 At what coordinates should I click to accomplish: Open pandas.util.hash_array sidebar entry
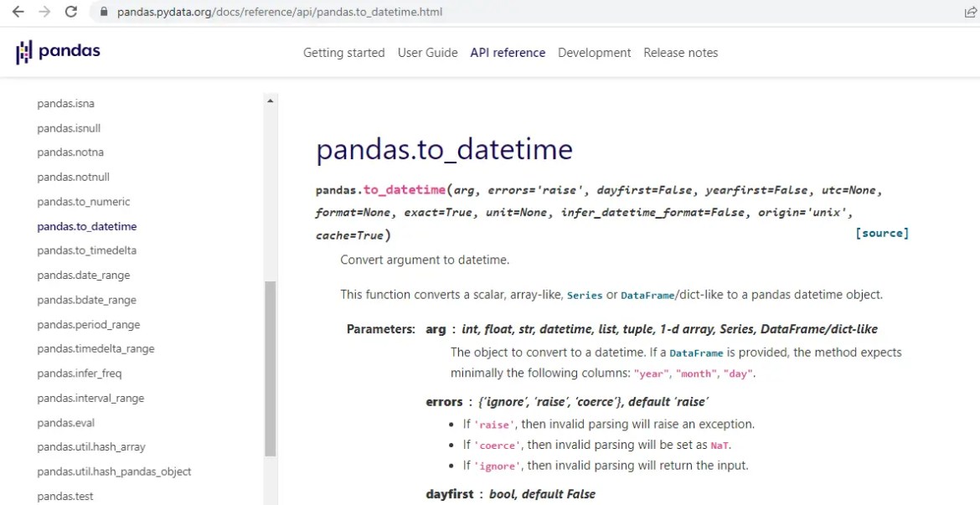point(91,447)
